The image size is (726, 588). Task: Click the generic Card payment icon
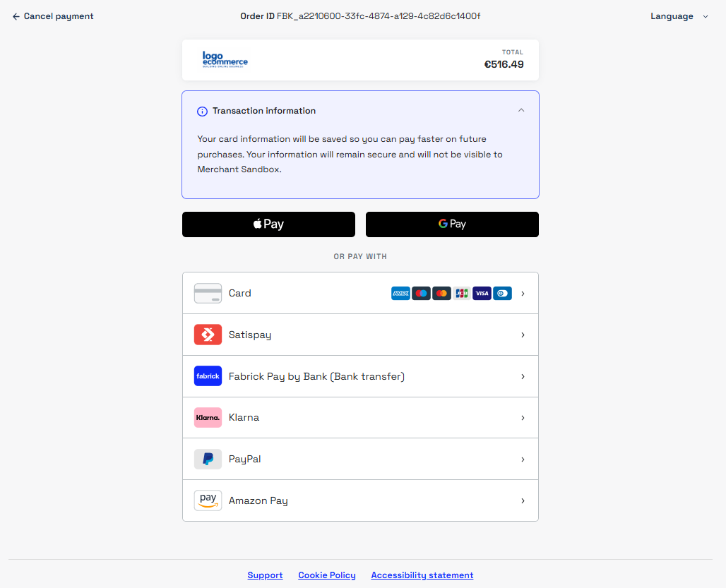click(x=208, y=294)
